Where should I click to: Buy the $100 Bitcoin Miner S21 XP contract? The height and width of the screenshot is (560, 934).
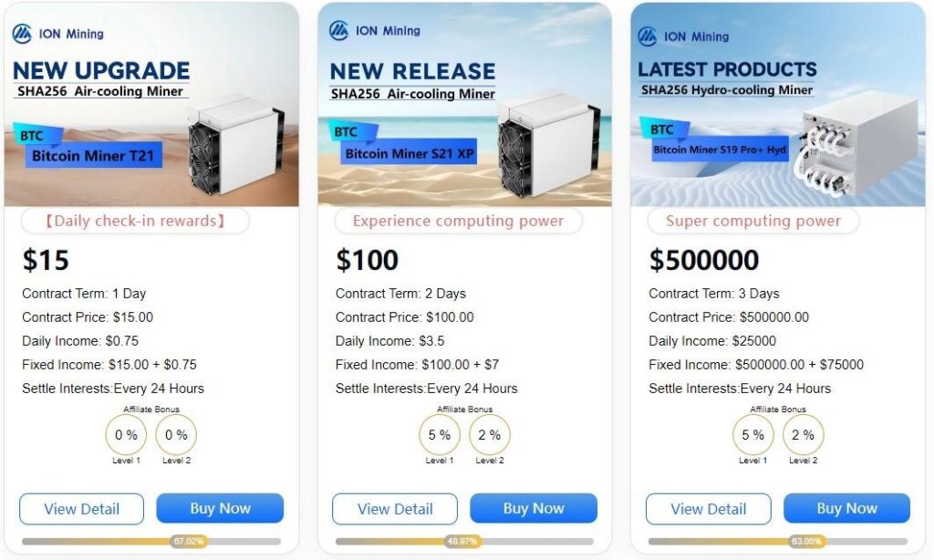point(534,509)
